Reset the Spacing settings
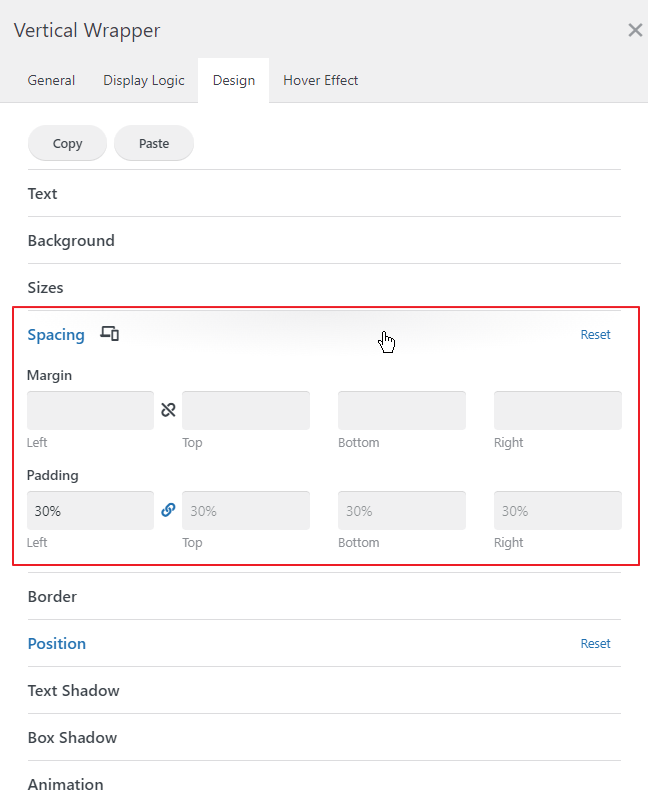 pos(595,334)
